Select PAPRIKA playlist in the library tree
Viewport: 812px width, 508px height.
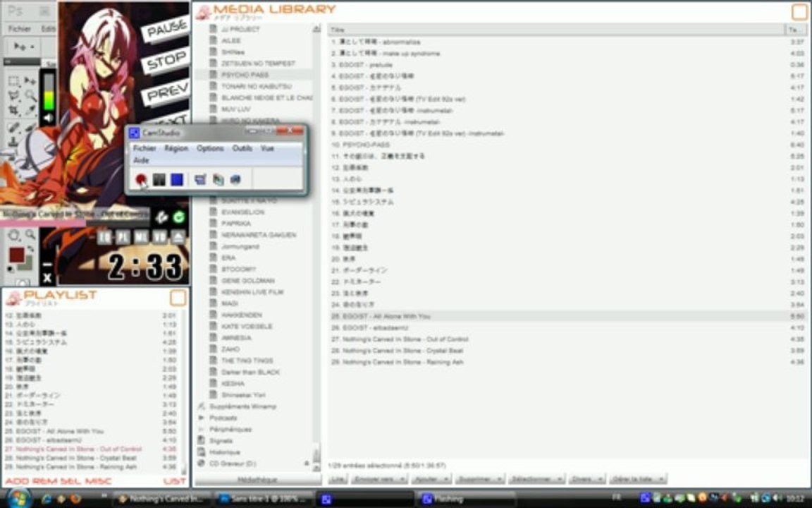point(236,224)
